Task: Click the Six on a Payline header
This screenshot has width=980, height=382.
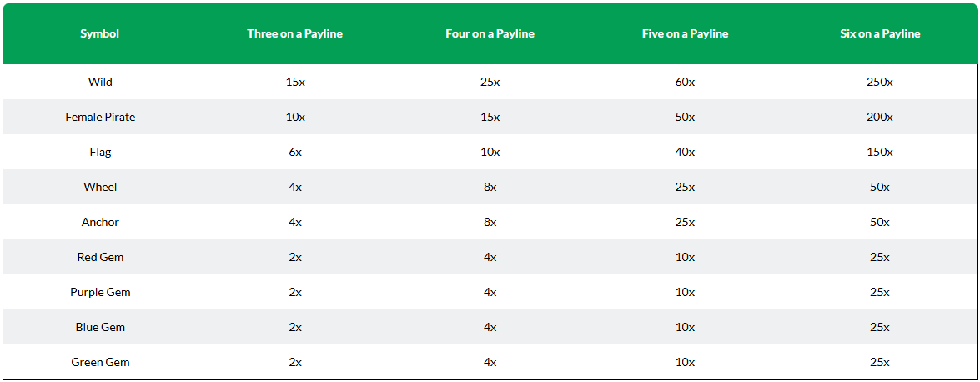Action: pyautogui.click(x=880, y=33)
